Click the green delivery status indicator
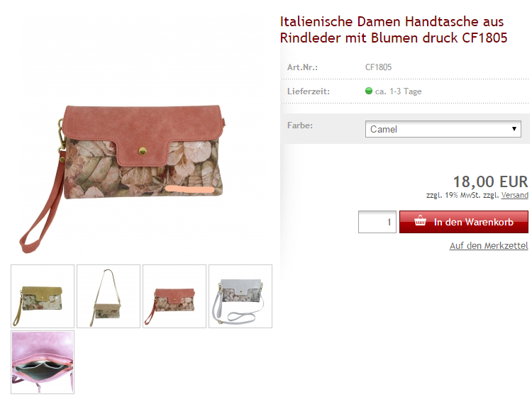This screenshot has height=397, width=532. click(x=369, y=91)
